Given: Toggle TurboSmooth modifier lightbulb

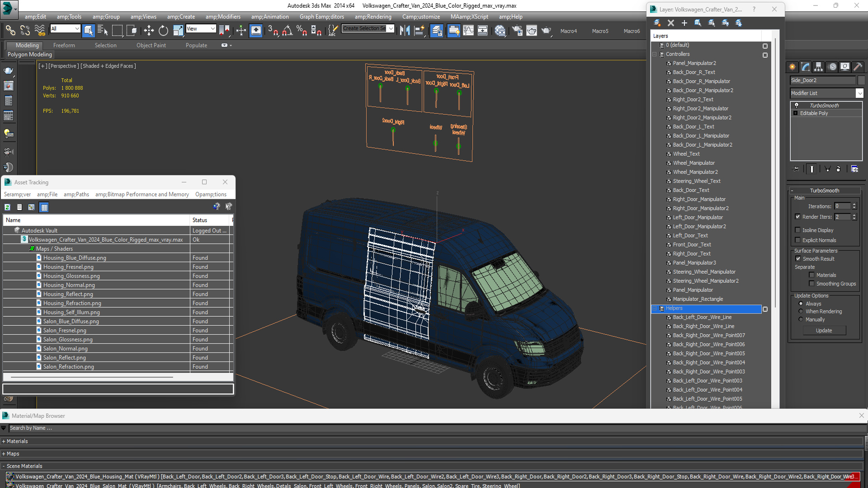Looking at the screenshot, I should click(797, 105).
